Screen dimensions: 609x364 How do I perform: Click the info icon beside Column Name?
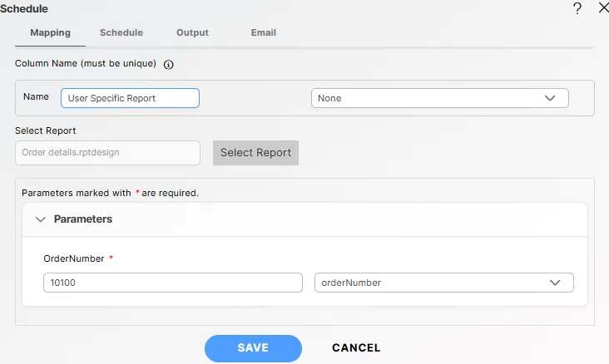point(168,64)
